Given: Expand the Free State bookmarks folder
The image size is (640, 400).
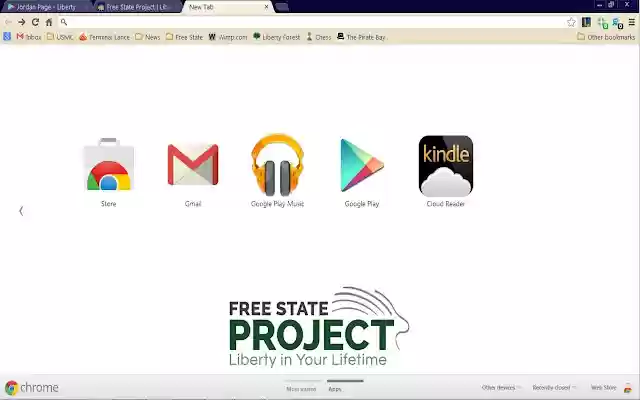Looking at the screenshot, I should [184, 37].
